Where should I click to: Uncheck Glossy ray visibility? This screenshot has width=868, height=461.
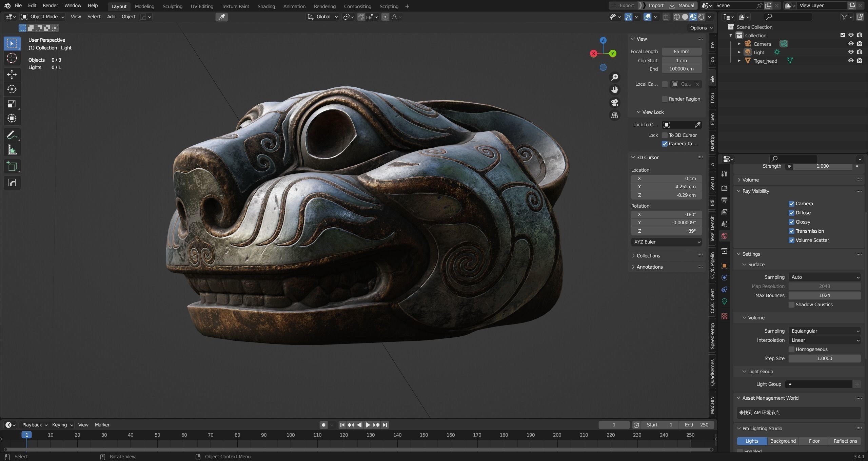(791, 222)
